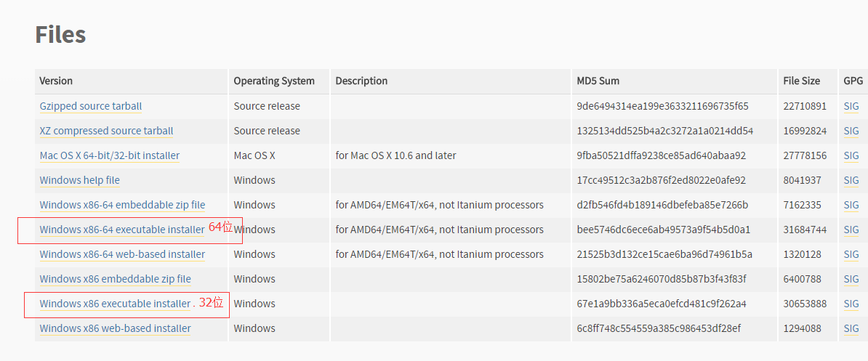Click SIG for x86 executable installer
The image size is (868, 361).
tap(851, 304)
